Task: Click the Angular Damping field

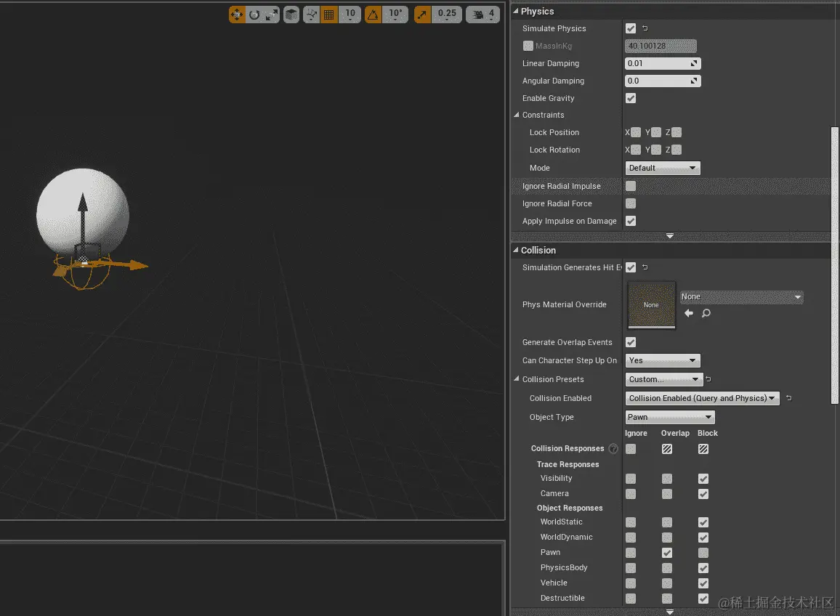Action: [663, 81]
